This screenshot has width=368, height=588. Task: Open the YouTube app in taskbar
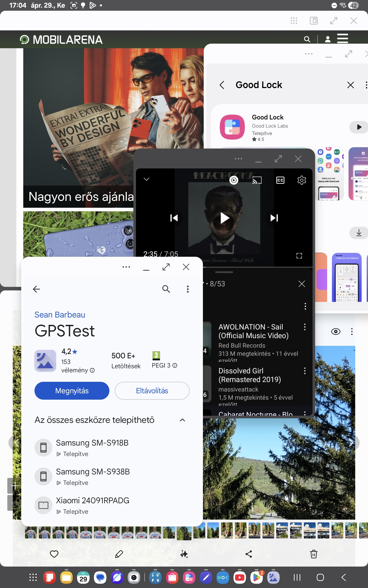pyautogui.click(x=240, y=577)
